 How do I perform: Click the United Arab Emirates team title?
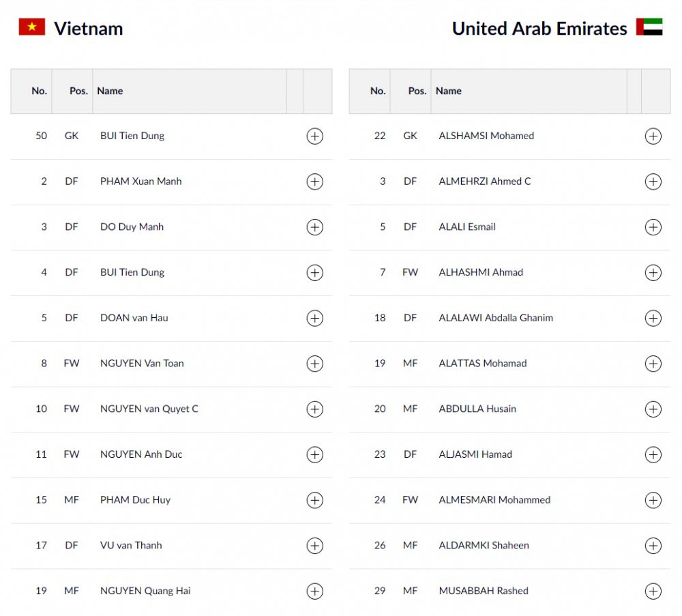539,29
